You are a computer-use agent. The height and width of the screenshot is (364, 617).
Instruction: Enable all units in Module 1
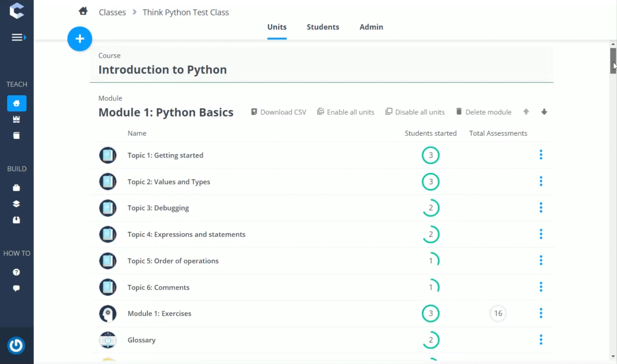pyautogui.click(x=346, y=112)
